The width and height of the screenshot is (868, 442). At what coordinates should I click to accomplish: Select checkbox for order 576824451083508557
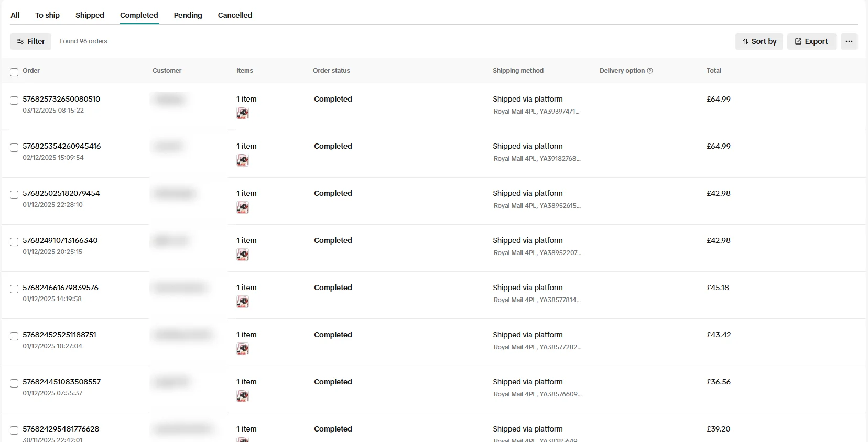click(x=14, y=383)
